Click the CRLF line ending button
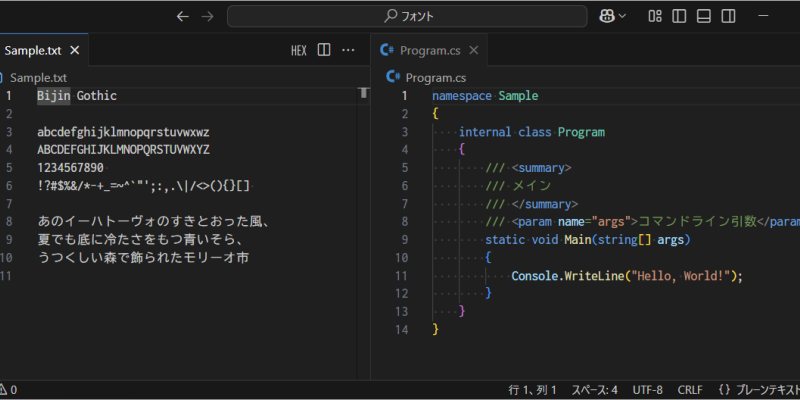This screenshot has height=400, width=800. click(690, 389)
